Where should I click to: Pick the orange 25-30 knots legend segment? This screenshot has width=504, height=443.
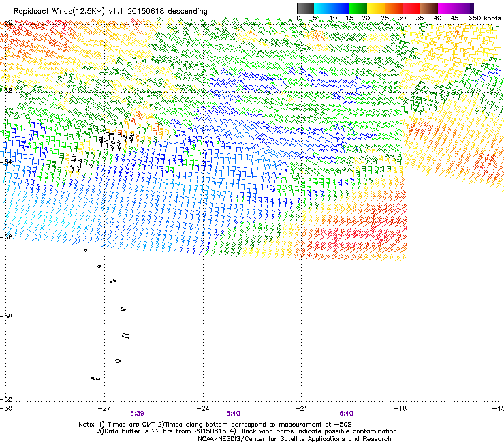coord(394,8)
